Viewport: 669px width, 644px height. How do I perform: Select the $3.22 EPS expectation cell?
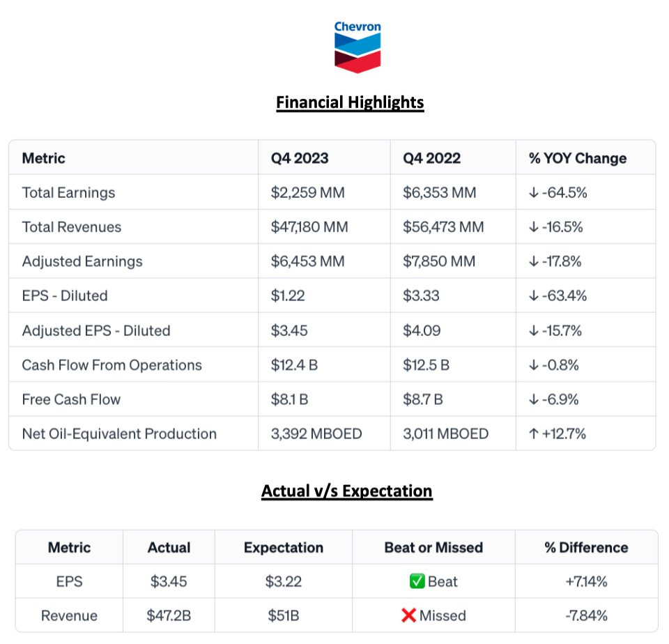point(283,581)
